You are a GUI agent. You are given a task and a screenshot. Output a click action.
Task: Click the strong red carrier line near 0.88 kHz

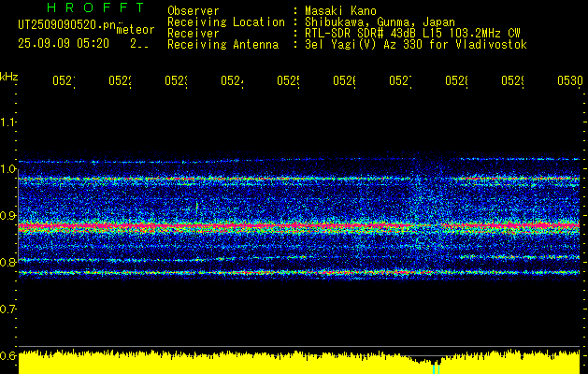(x=299, y=226)
